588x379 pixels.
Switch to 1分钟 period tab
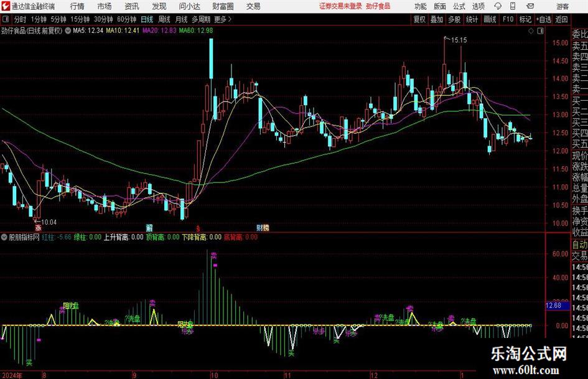[38, 19]
